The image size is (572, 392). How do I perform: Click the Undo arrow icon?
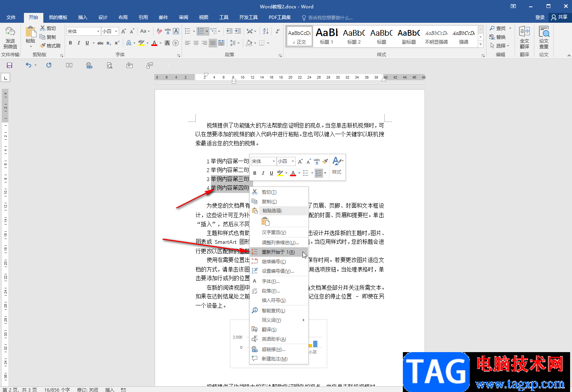[x=29, y=65]
